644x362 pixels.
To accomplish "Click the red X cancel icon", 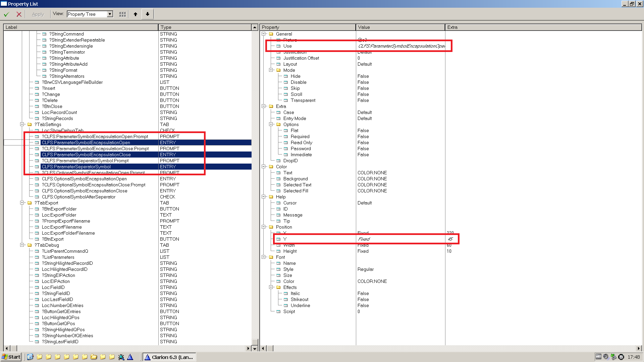I will pos(19,14).
